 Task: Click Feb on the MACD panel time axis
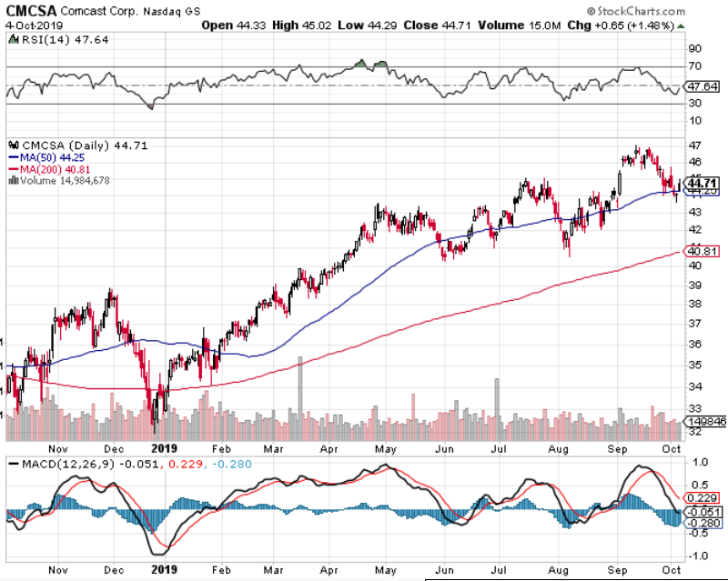(x=221, y=569)
